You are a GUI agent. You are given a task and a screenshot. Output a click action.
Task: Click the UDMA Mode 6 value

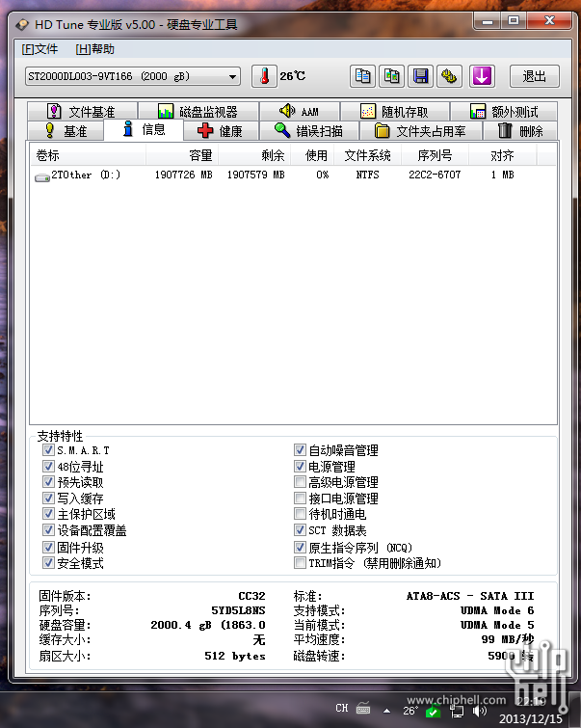point(497,610)
